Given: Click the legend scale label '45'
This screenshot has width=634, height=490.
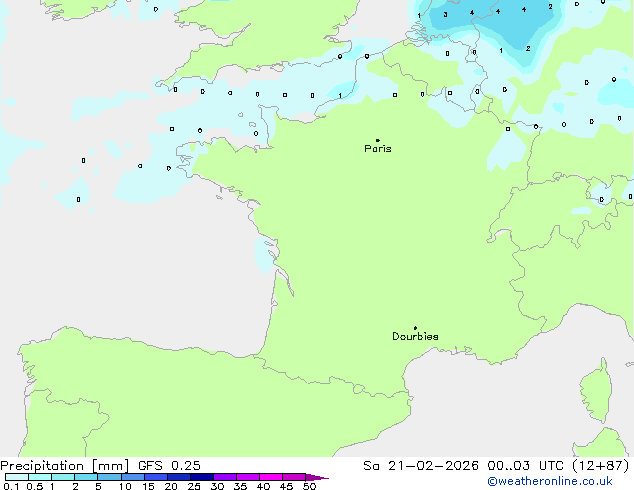Looking at the screenshot, I should tap(286, 486).
